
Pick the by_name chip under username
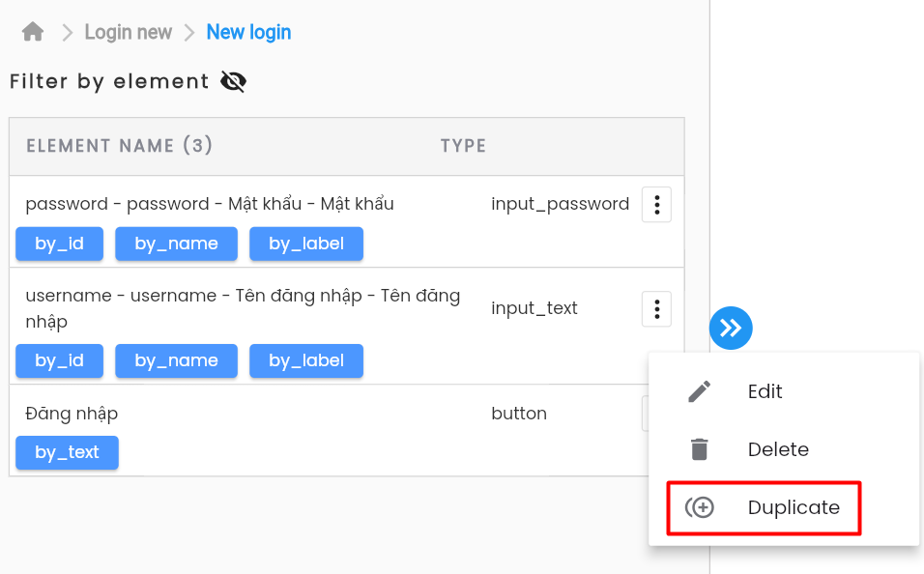click(x=176, y=360)
